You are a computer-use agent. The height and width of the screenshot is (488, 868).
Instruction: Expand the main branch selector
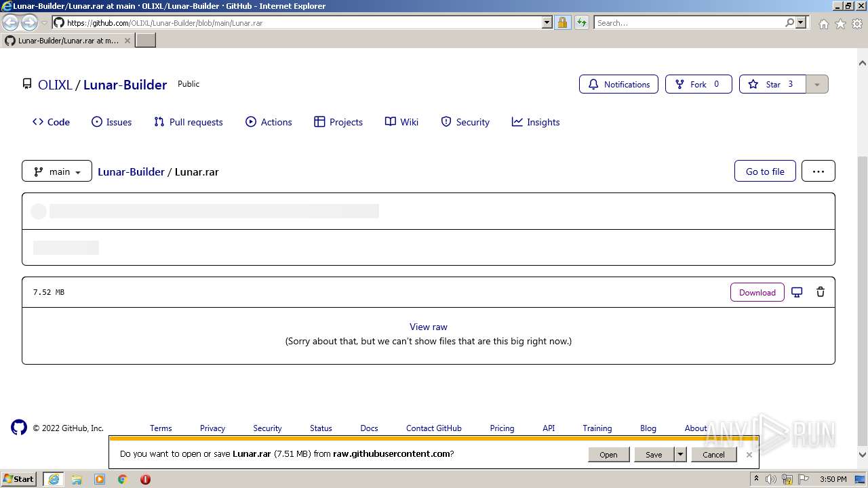pos(57,171)
